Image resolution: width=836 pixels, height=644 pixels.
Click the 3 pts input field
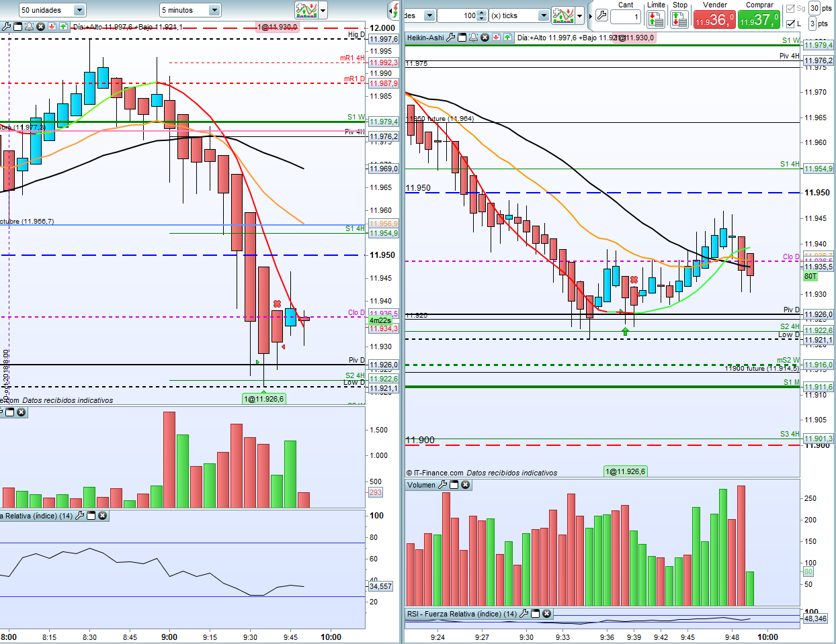click(812, 24)
